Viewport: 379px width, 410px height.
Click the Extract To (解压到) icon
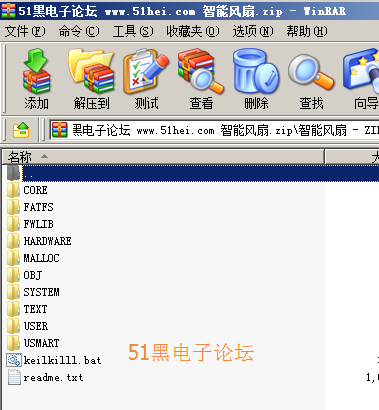[91, 79]
